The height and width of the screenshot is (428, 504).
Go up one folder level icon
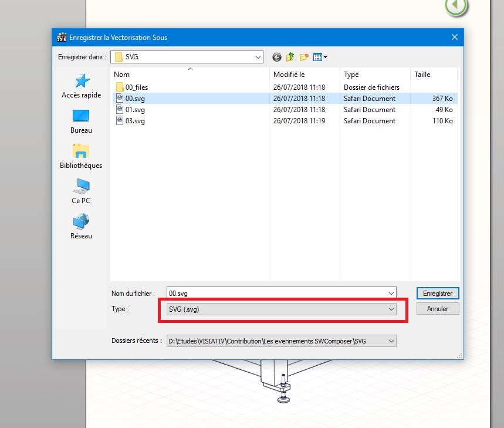(290, 57)
